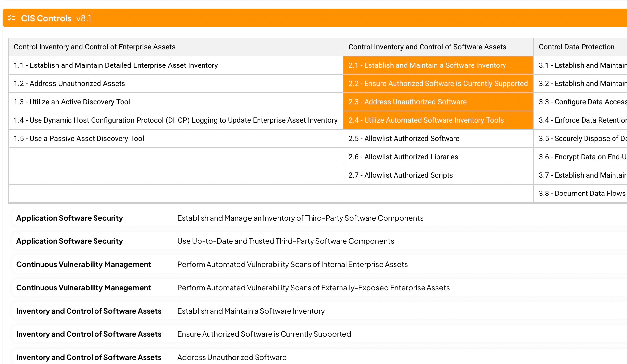Viewport: 627px width, 364px height.
Task: Click the checklist icon beside CIS Controls
Action: (x=12, y=18)
